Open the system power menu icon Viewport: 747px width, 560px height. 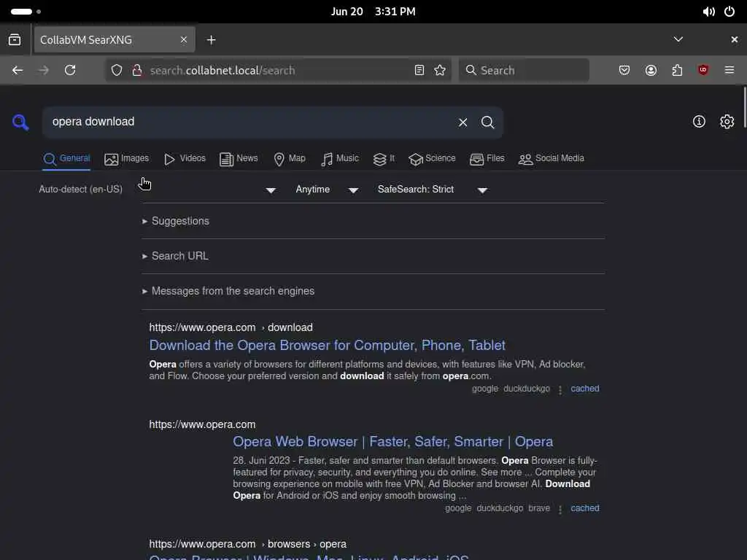click(x=729, y=12)
